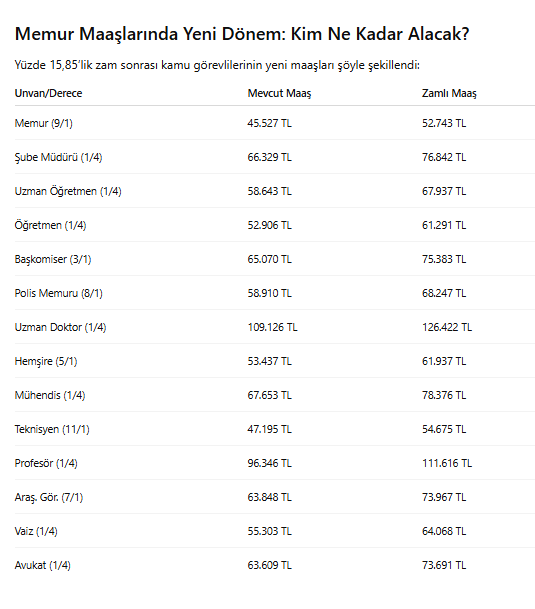
Task: Select the Vaiz (1/4) row label
Action: (36, 531)
